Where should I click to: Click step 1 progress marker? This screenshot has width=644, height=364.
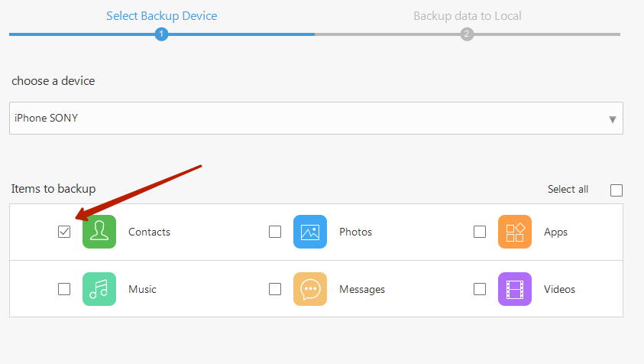[161, 34]
